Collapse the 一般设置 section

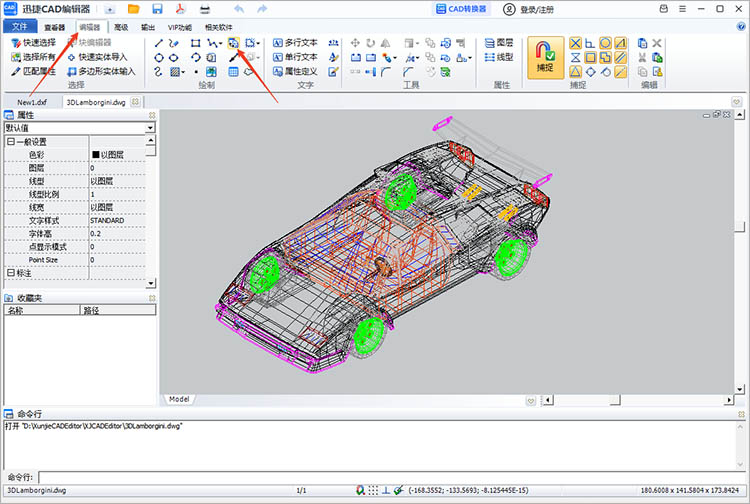click(11, 142)
